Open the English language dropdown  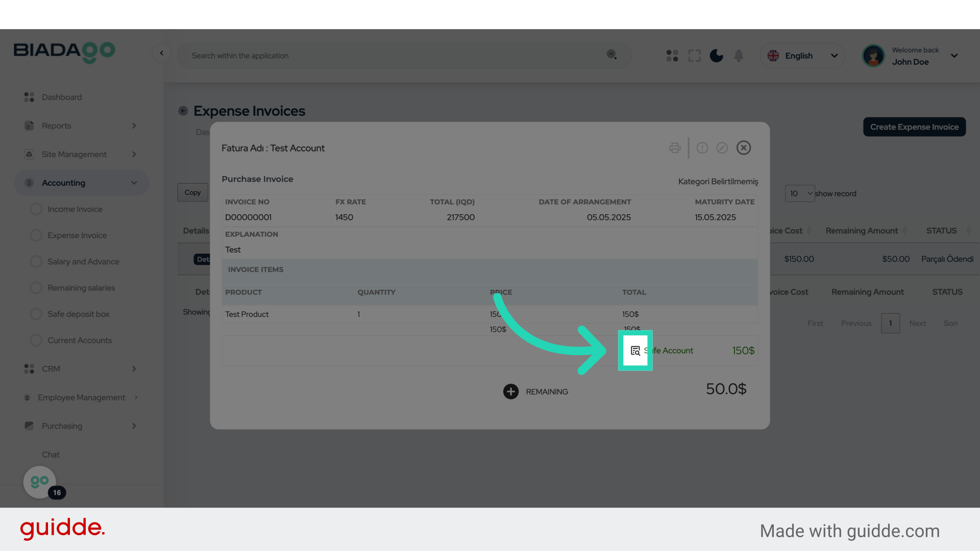click(802, 56)
